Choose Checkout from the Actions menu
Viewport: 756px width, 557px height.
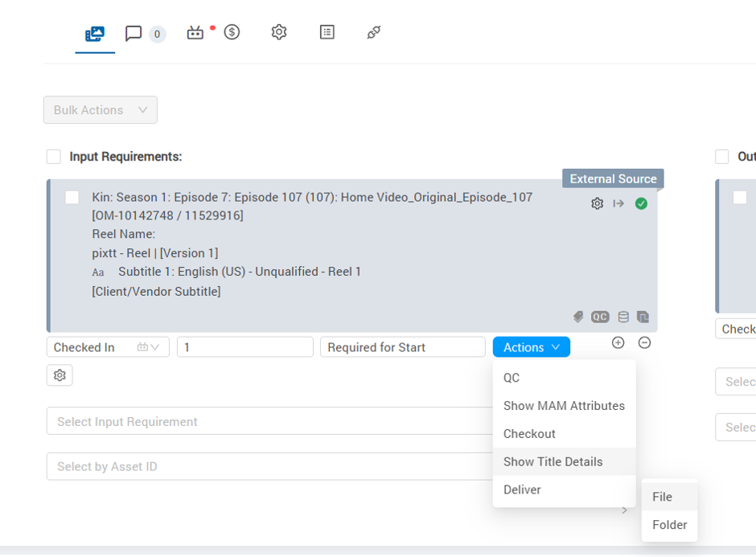point(564,434)
